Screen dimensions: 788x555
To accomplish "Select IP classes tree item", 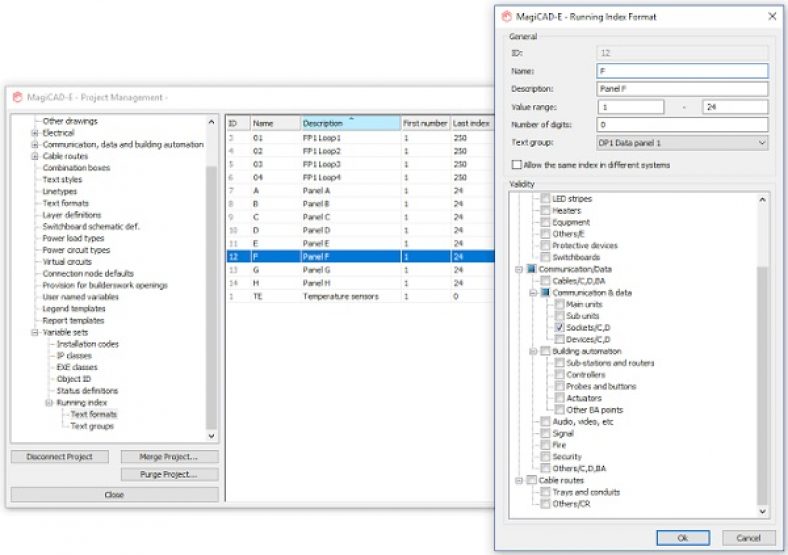I will [74, 355].
